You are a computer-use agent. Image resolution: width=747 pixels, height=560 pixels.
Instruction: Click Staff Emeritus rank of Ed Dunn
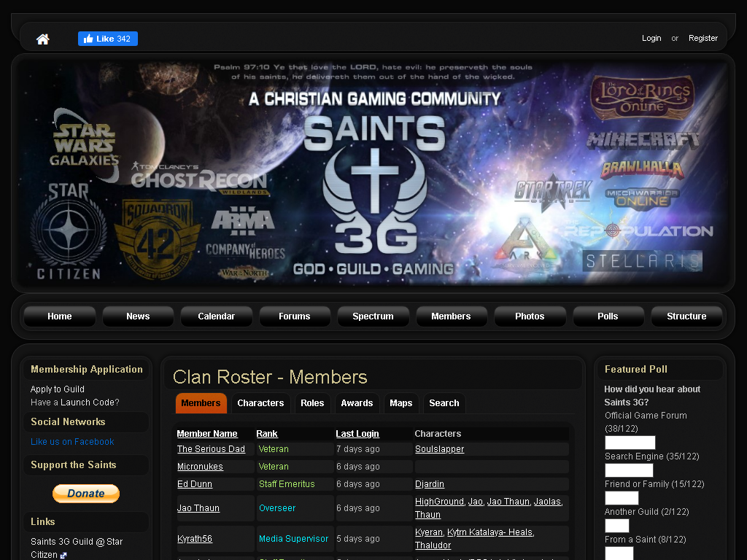click(x=287, y=484)
